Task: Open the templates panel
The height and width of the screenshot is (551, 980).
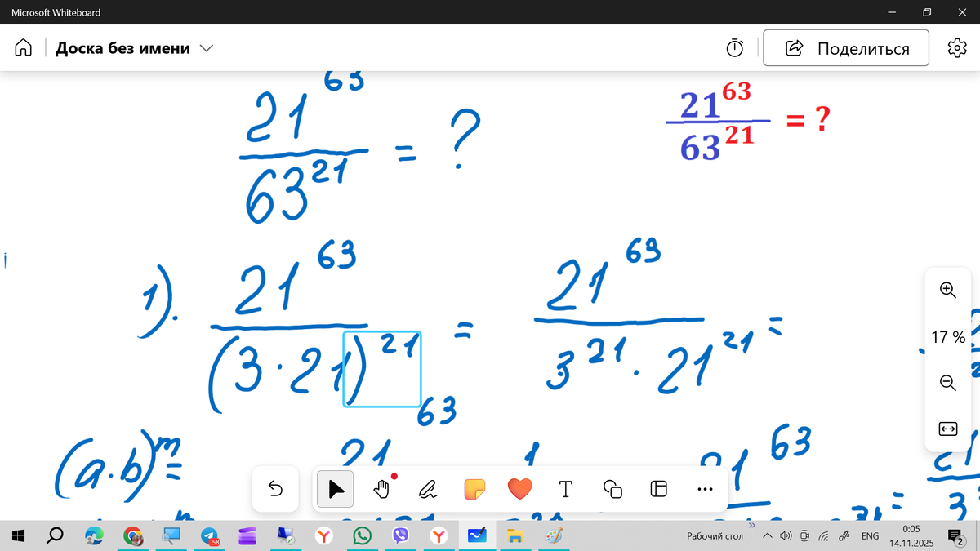Action: point(658,489)
